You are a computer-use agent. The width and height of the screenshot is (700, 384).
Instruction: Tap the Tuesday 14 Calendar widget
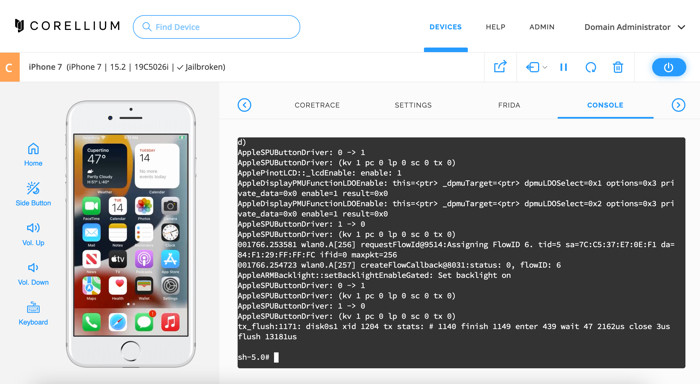(x=157, y=166)
